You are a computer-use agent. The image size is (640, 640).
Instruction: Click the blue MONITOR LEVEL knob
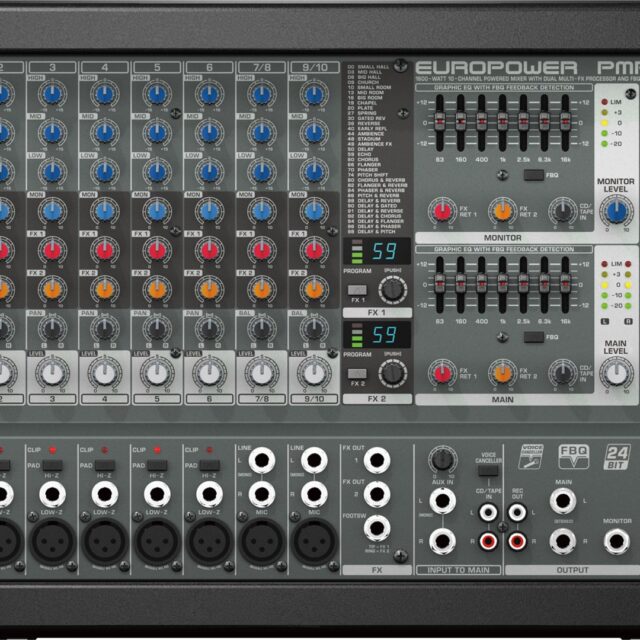point(616,210)
